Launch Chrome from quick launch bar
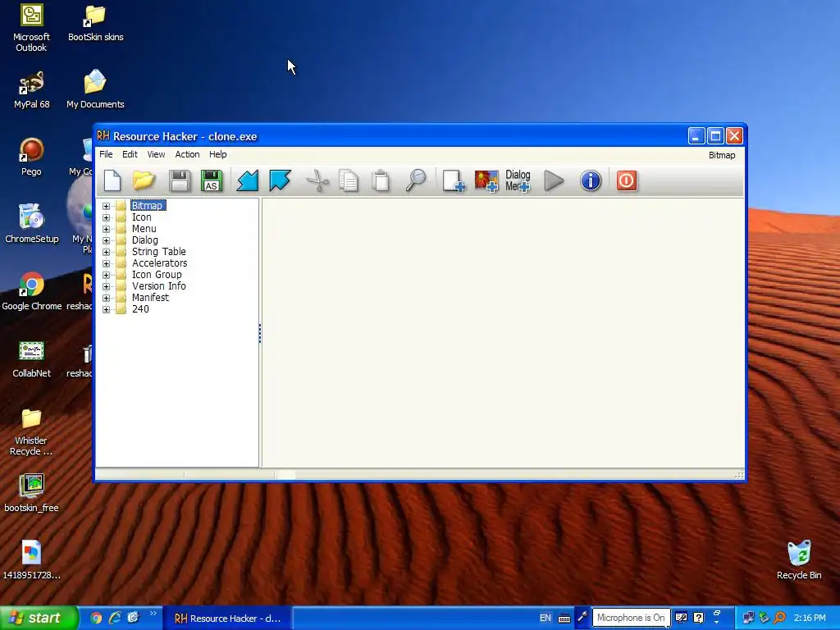Screen dimensions: 840x630 [x=96, y=619]
